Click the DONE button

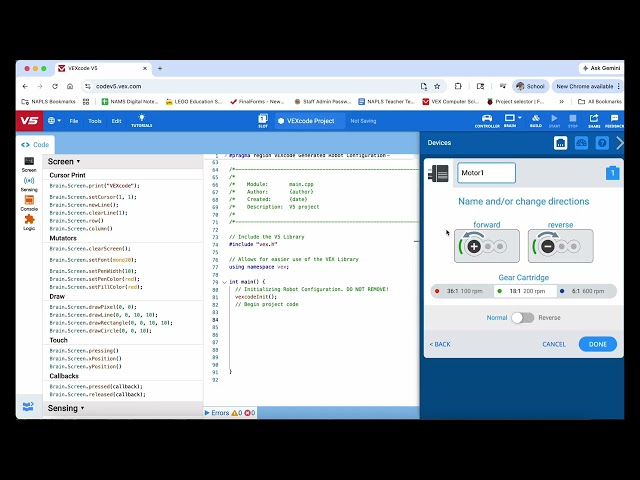598,344
